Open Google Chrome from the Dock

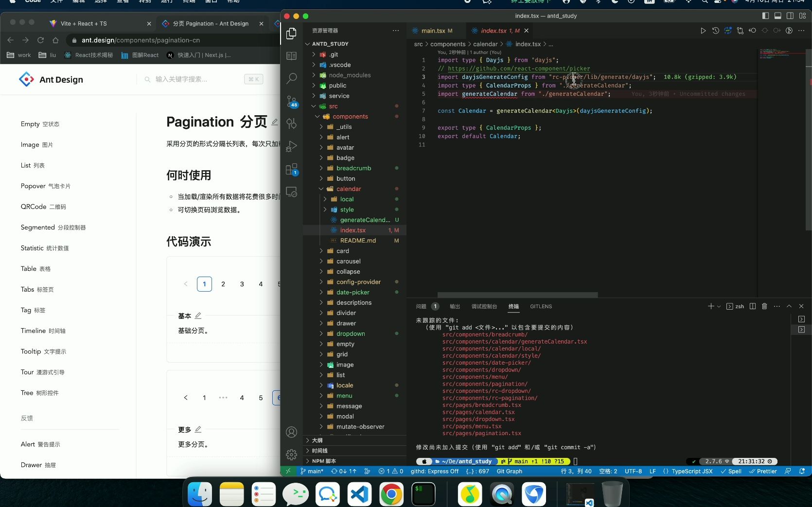point(391,494)
